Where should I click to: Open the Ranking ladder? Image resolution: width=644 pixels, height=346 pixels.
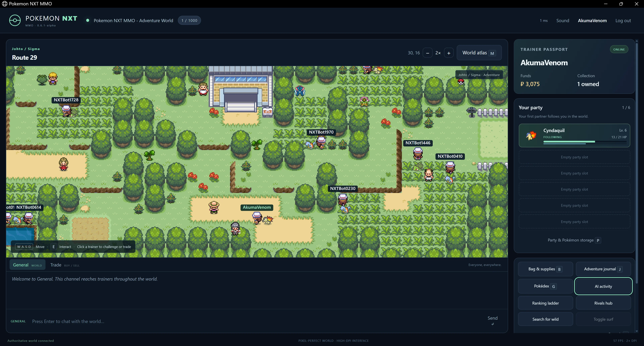pos(545,303)
